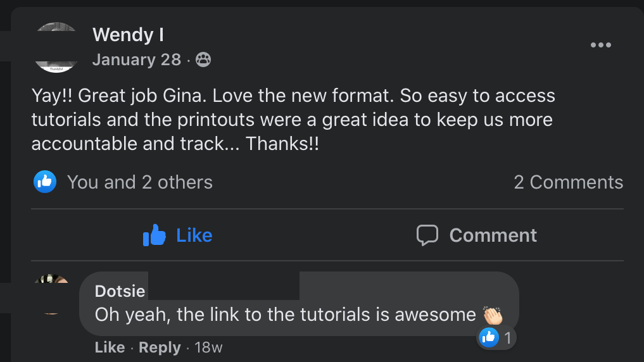Viewport: 644px width, 362px height.
Task: Click the 18w comment timestamp
Action: pos(208,347)
